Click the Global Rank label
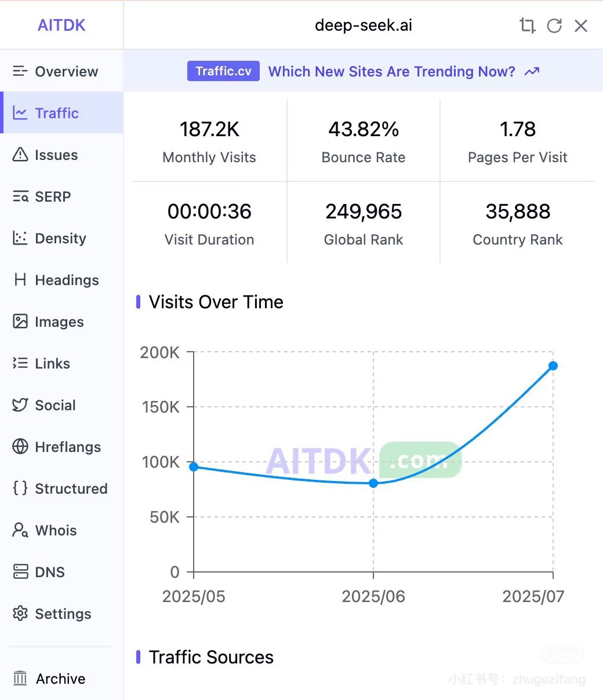 tap(364, 240)
